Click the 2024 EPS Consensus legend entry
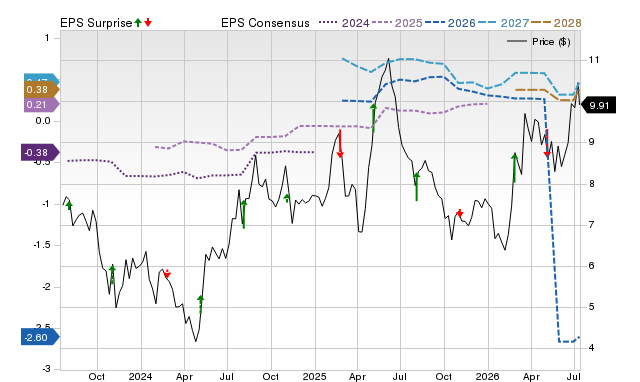Screen dimensions: 640x382 [344, 23]
